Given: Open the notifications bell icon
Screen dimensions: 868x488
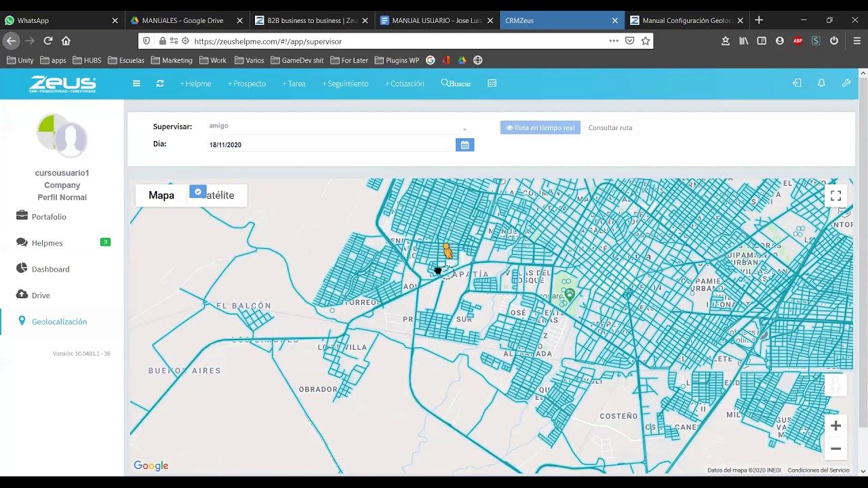Looking at the screenshot, I should pyautogui.click(x=821, y=83).
